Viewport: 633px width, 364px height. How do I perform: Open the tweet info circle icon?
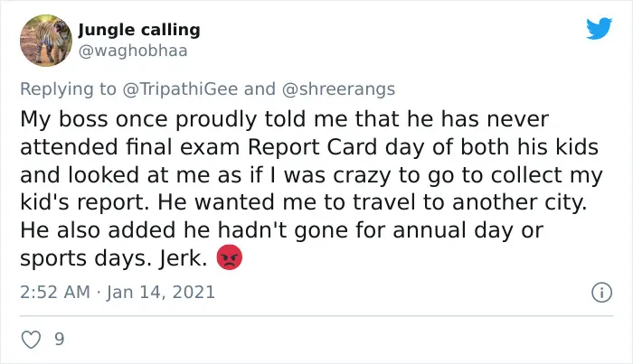click(x=602, y=293)
